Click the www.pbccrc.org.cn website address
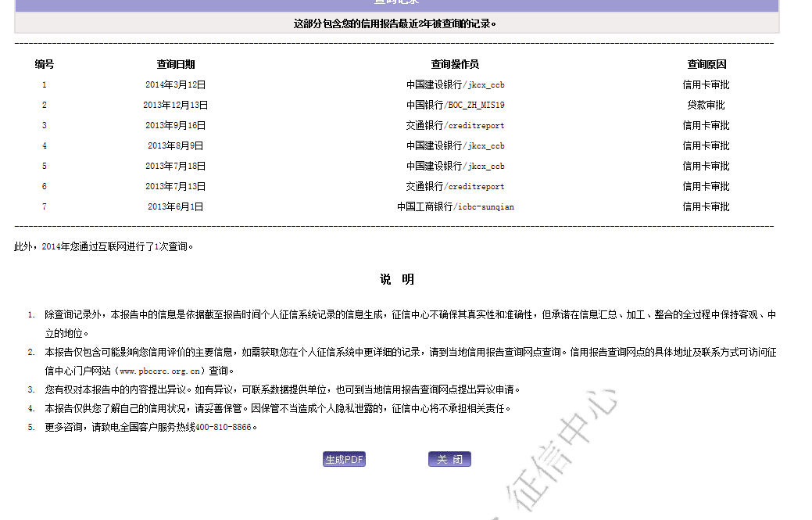 click(x=160, y=371)
